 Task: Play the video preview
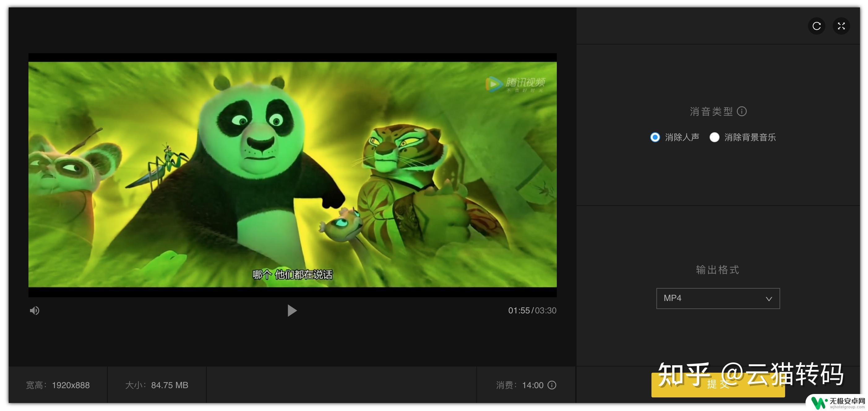[292, 310]
